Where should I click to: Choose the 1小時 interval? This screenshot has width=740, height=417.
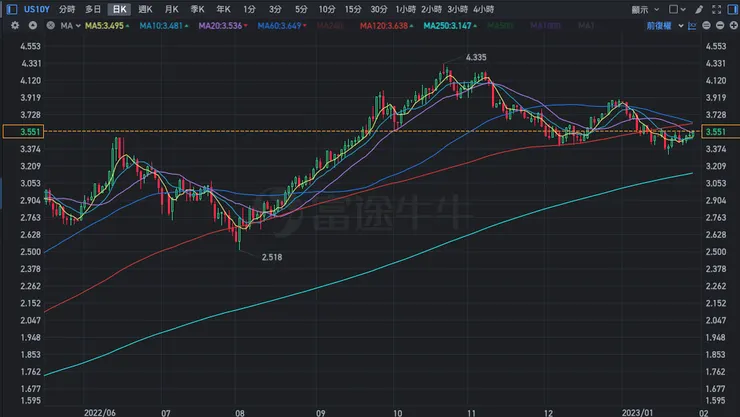406,9
